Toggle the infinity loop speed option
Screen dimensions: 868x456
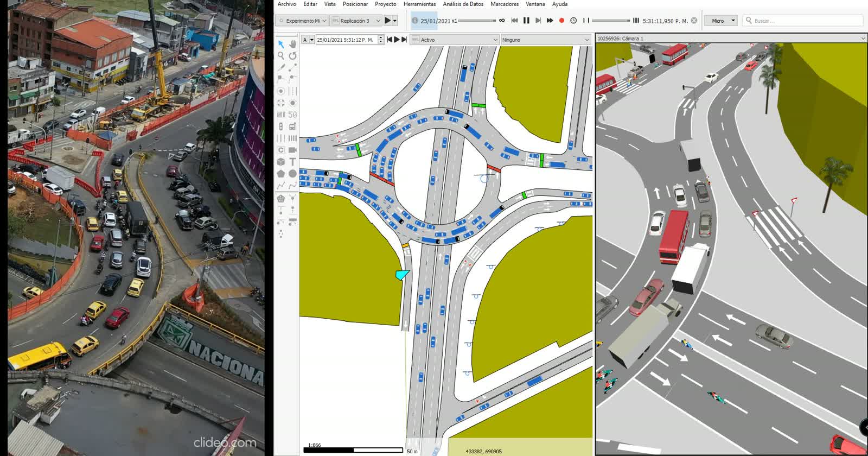point(502,21)
